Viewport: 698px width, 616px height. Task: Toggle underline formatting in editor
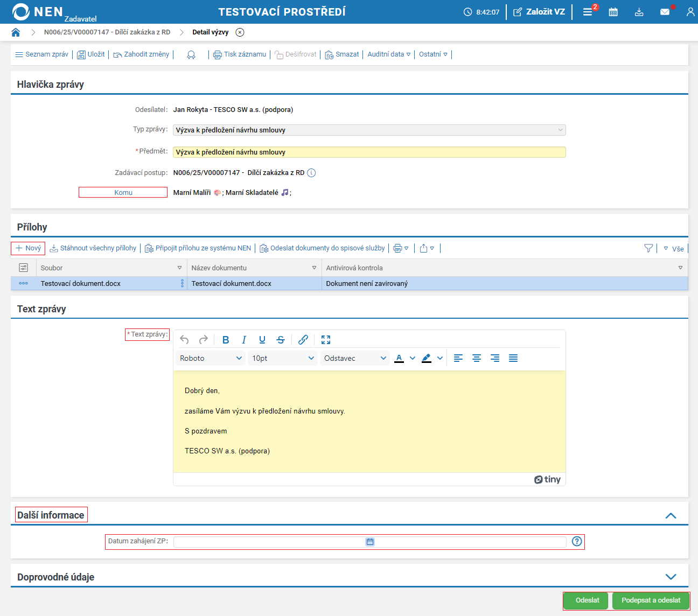pos(262,340)
